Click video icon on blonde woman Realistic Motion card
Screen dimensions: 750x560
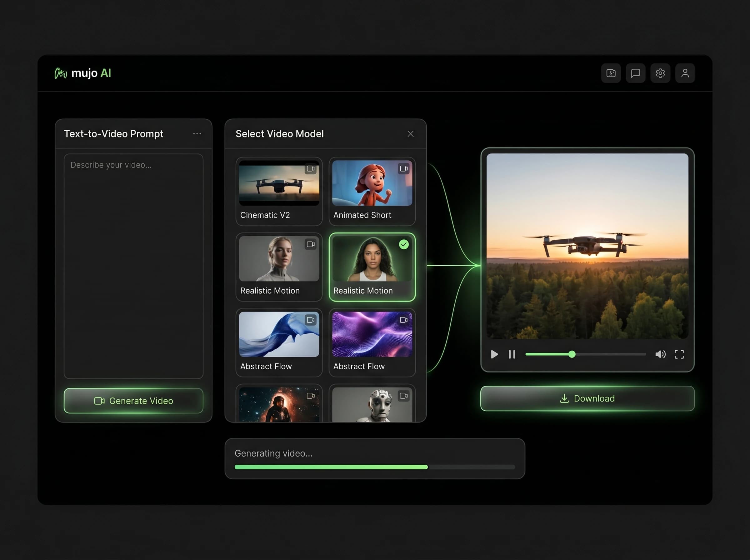pyautogui.click(x=310, y=244)
